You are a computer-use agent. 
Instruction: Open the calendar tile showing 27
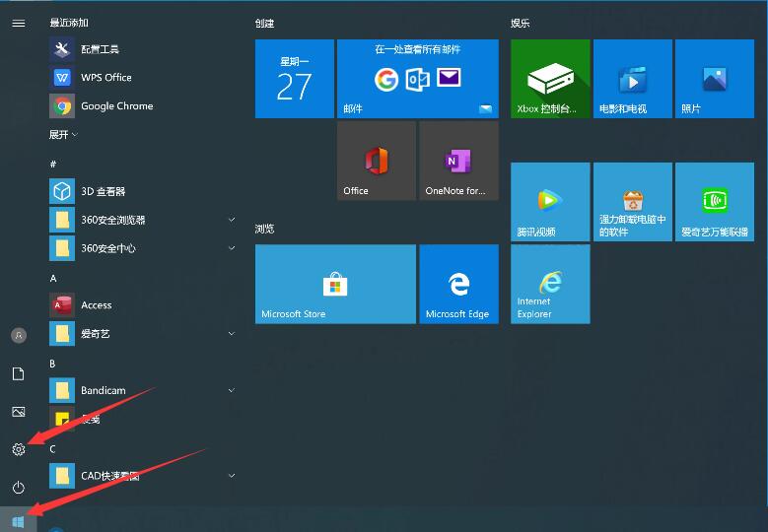pyautogui.click(x=295, y=79)
